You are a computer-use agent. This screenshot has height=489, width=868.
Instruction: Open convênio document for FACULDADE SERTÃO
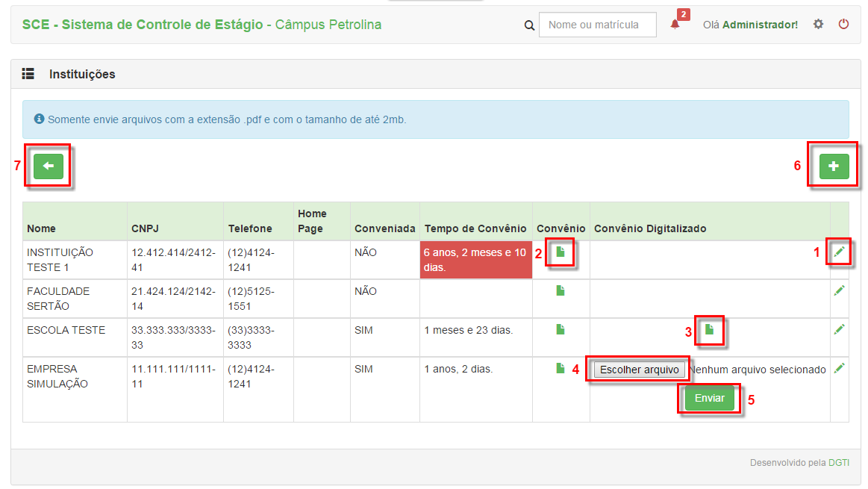click(561, 290)
